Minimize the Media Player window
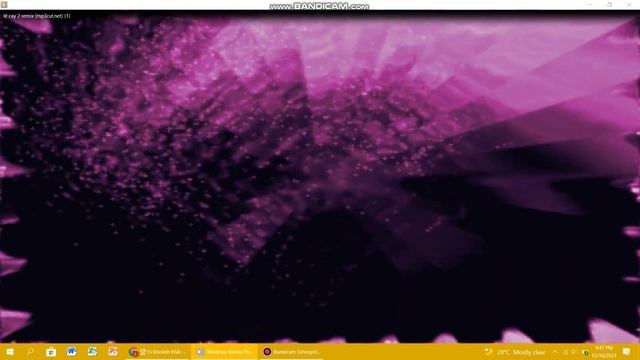Image resolution: width=640 pixels, height=360 pixels. tap(590, 4)
